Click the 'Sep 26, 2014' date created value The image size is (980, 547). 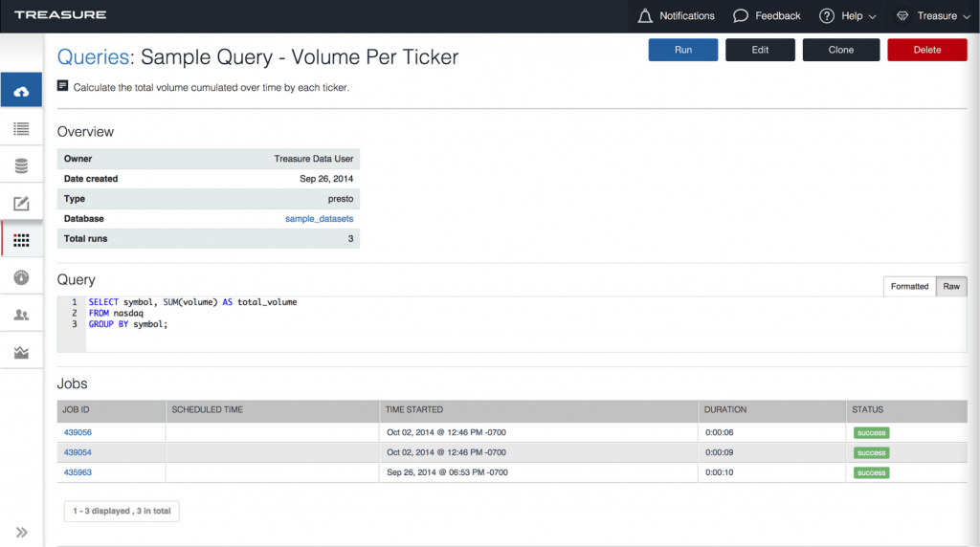coord(326,179)
